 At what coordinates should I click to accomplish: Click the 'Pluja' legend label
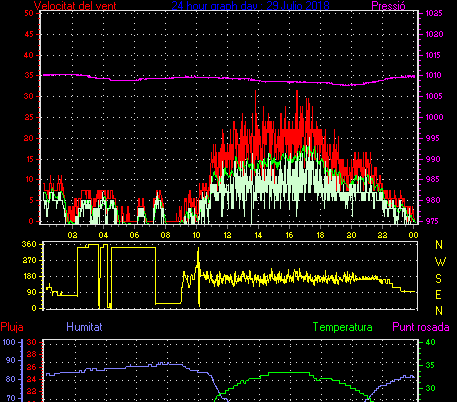tap(12, 327)
